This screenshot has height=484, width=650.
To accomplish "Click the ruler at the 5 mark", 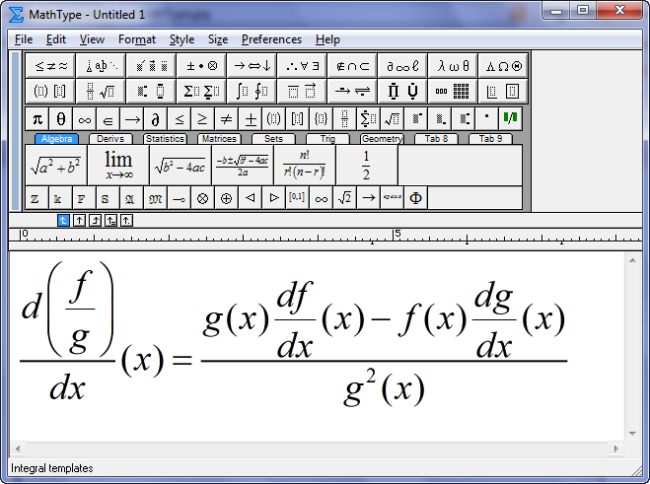I will click(x=397, y=237).
